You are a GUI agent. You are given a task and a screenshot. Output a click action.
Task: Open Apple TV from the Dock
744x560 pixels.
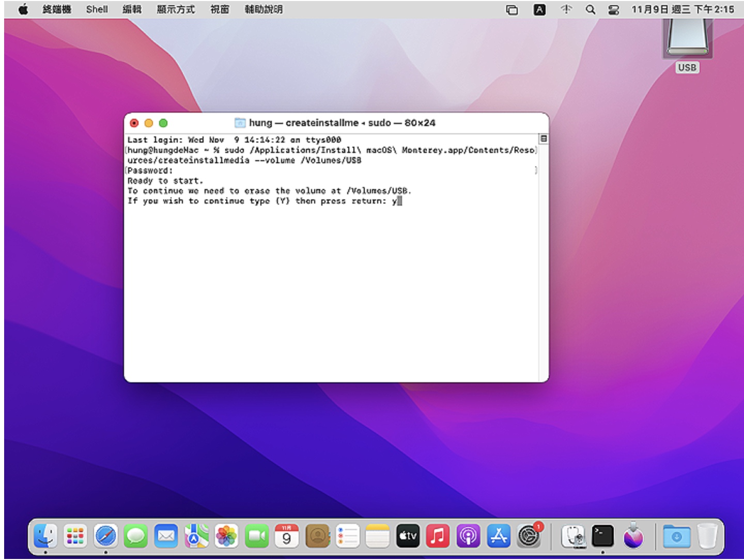[x=408, y=536]
